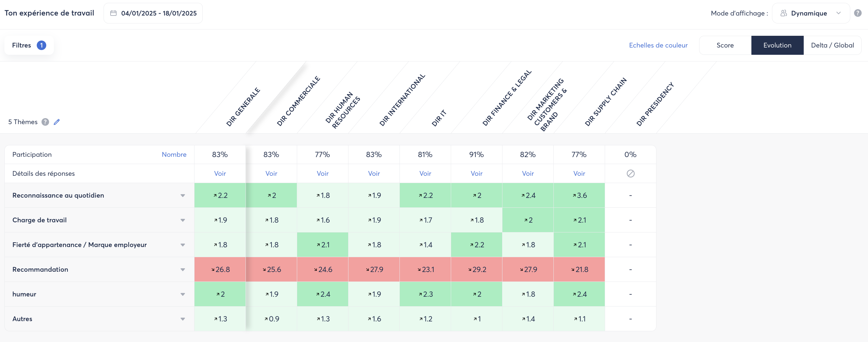Screen dimensions: 868x342
Task: Click the filter count badge showing 1
Action: coord(41,45)
